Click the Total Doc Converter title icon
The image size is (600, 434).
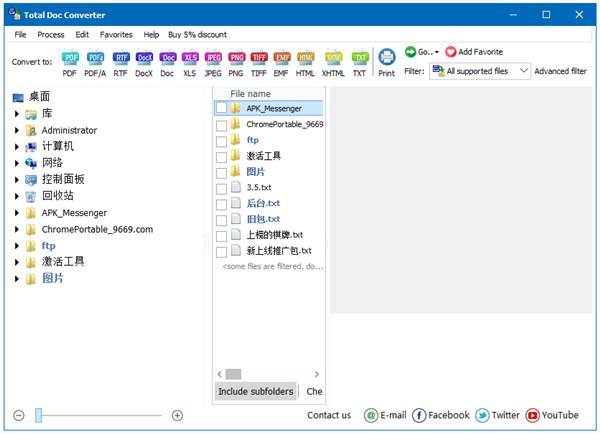pyautogui.click(x=15, y=15)
